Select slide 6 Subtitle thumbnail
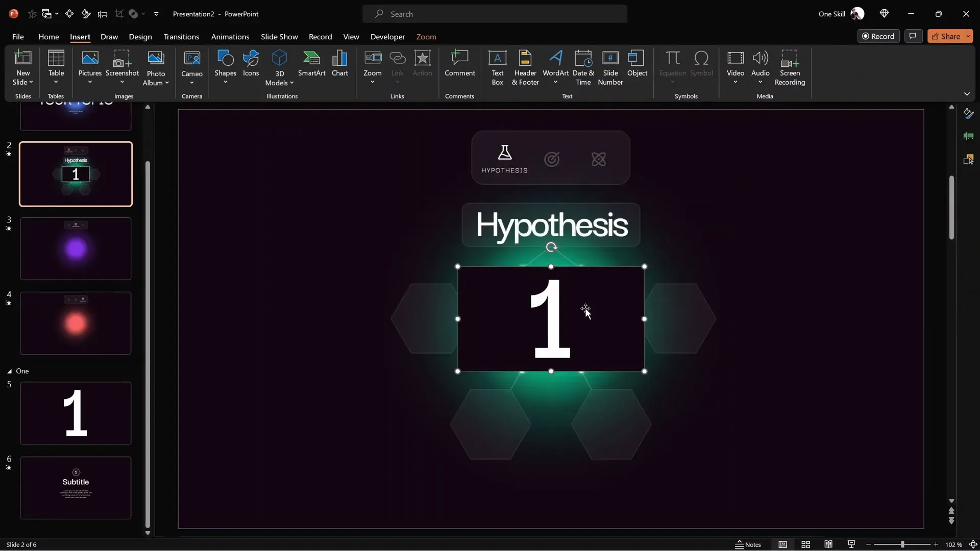The height and width of the screenshot is (551, 980). [76, 488]
